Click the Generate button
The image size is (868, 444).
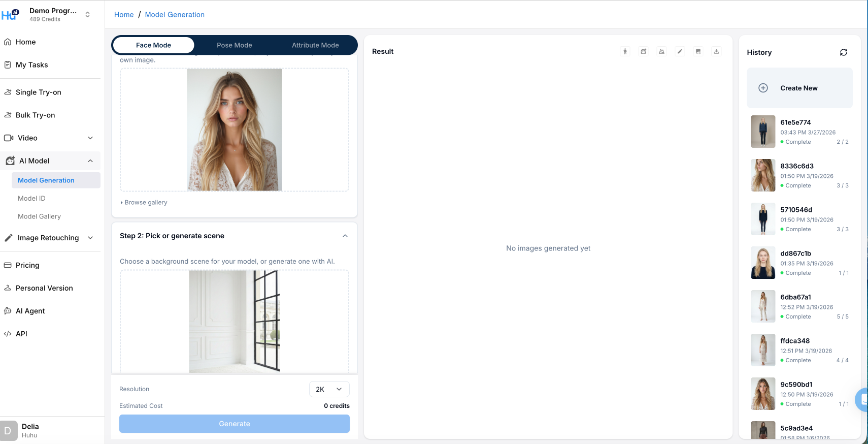(x=235, y=424)
